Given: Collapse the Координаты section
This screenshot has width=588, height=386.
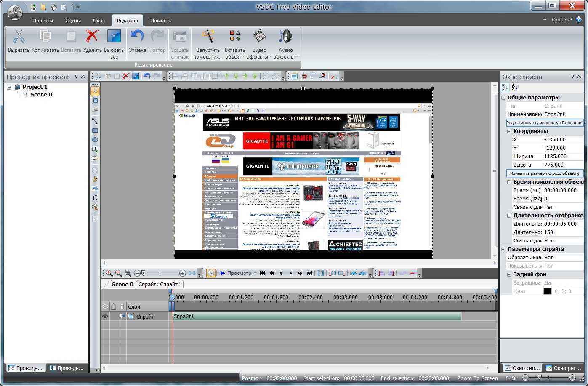Looking at the screenshot, I should pyautogui.click(x=509, y=131).
